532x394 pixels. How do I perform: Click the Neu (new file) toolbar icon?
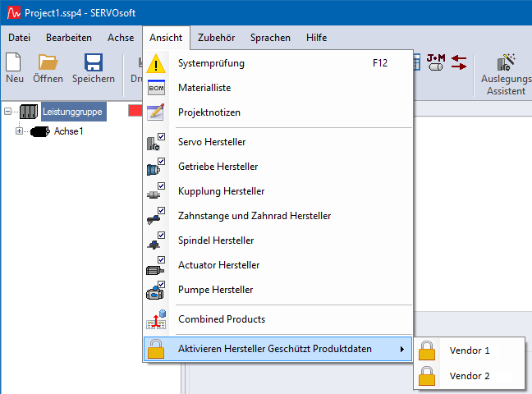(x=14, y=63)
